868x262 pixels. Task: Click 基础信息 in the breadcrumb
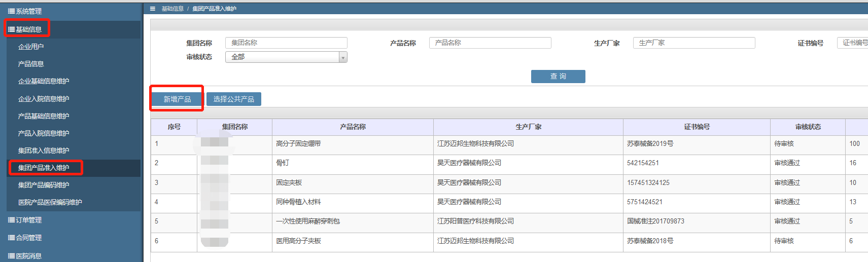(x=172, y=9)
